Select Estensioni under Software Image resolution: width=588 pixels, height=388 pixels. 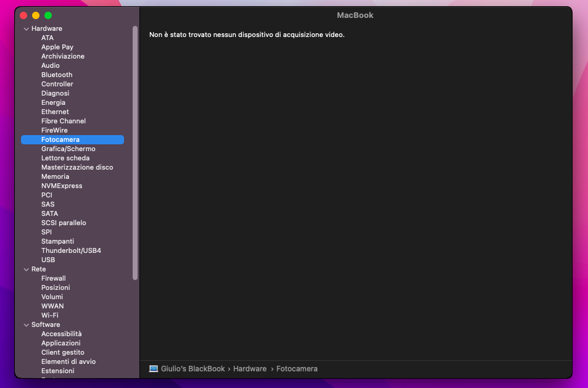point(58,371)
